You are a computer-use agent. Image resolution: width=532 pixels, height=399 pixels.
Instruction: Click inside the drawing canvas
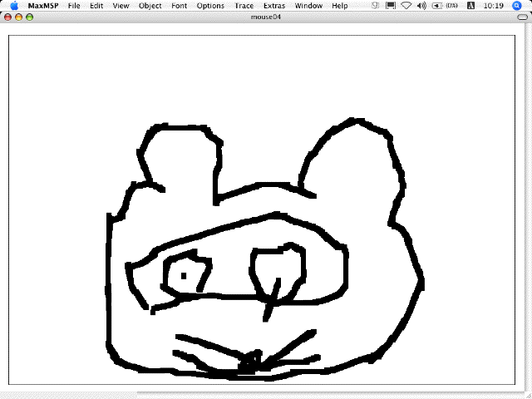click(262, 209)
